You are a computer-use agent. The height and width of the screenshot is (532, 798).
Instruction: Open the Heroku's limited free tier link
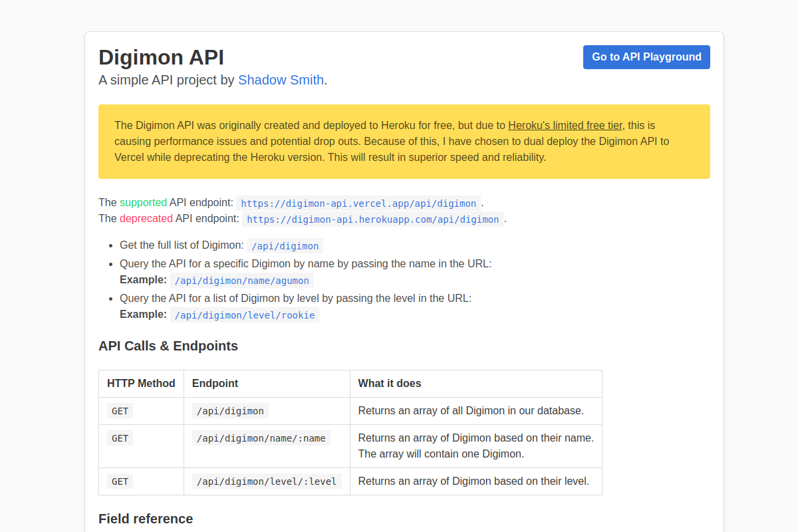click(x=565, y=125)
